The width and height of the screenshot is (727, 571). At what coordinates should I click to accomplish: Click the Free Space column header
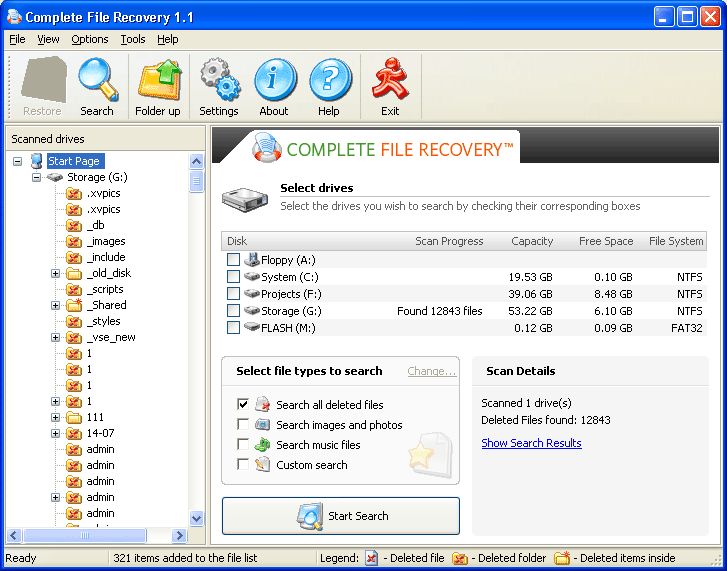click(x=606, y=241)
